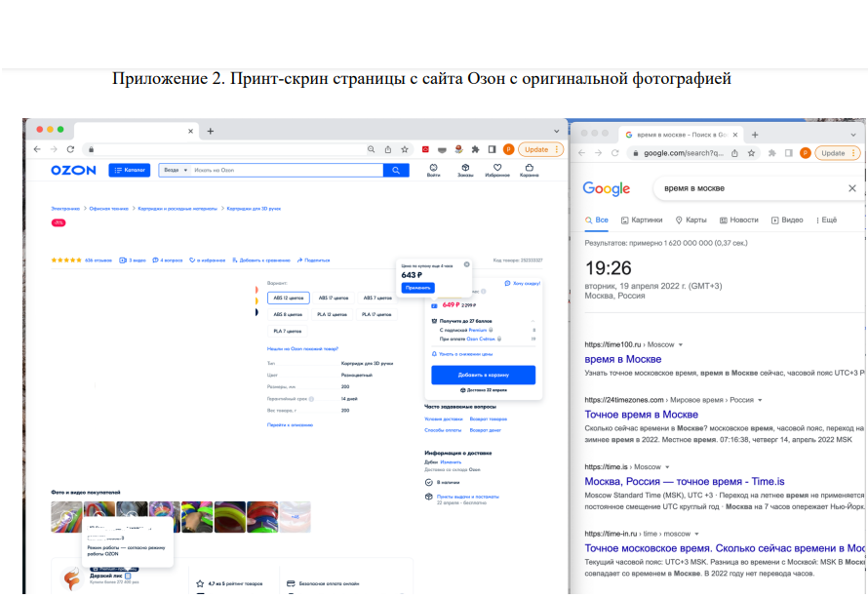This screenshot has width=868, height=599.
Task: Bookmark the Ozon page with the star icon
Action: click(405, 149)
